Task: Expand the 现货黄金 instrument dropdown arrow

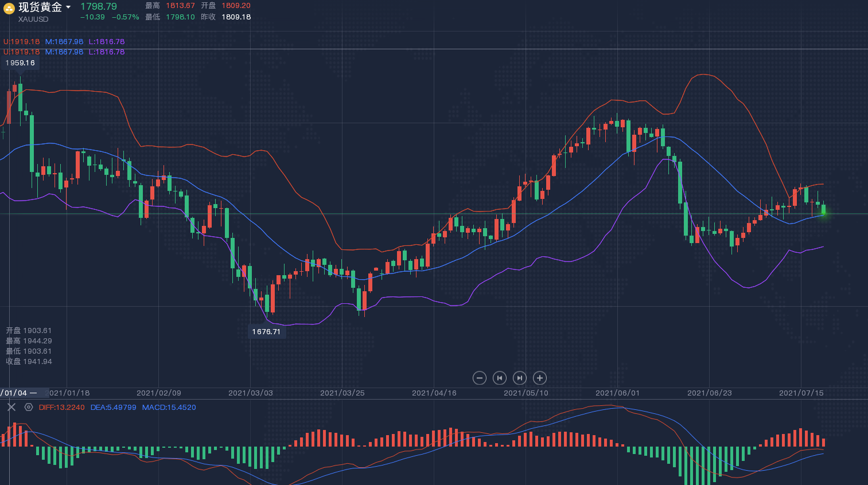Action: coord(68,7)
